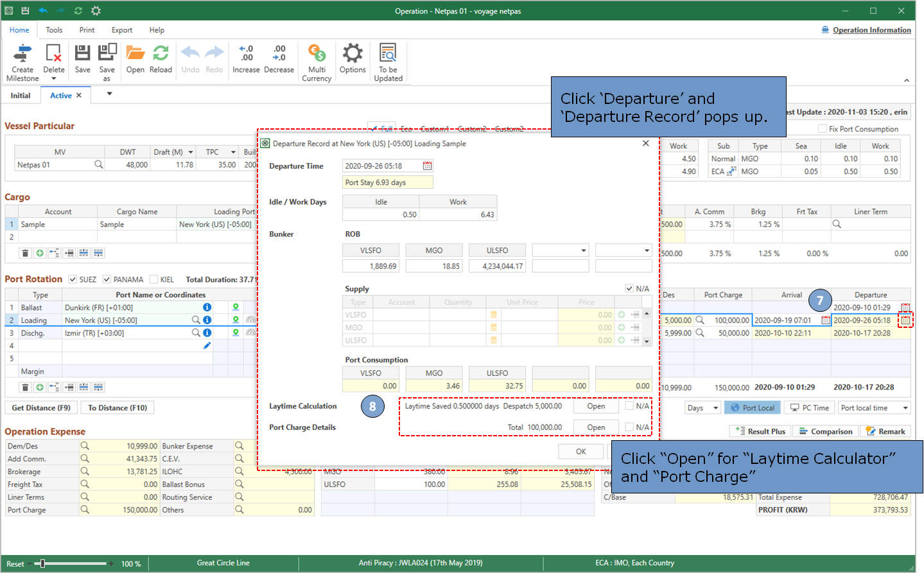
Task: Click the Multi Currency icon
Action: [317, 53]
